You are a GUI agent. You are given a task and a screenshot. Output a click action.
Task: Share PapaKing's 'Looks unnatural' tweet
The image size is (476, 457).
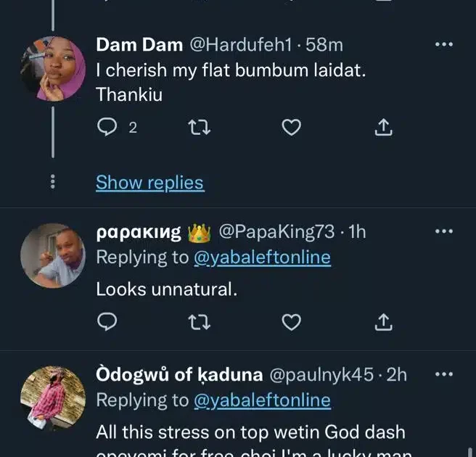coord(383,321)
